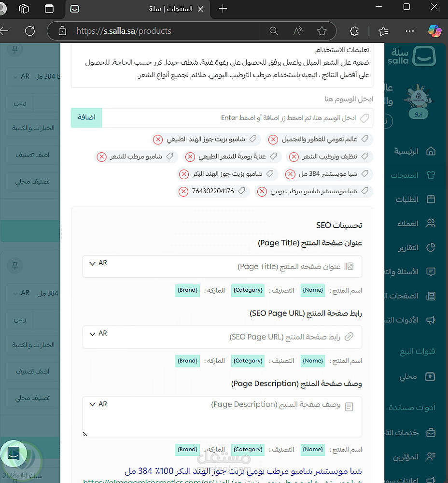Viewport: 448px width, 483px height.
Task: Insert {Name} variable under Page Description
Action: pos(313,450)
